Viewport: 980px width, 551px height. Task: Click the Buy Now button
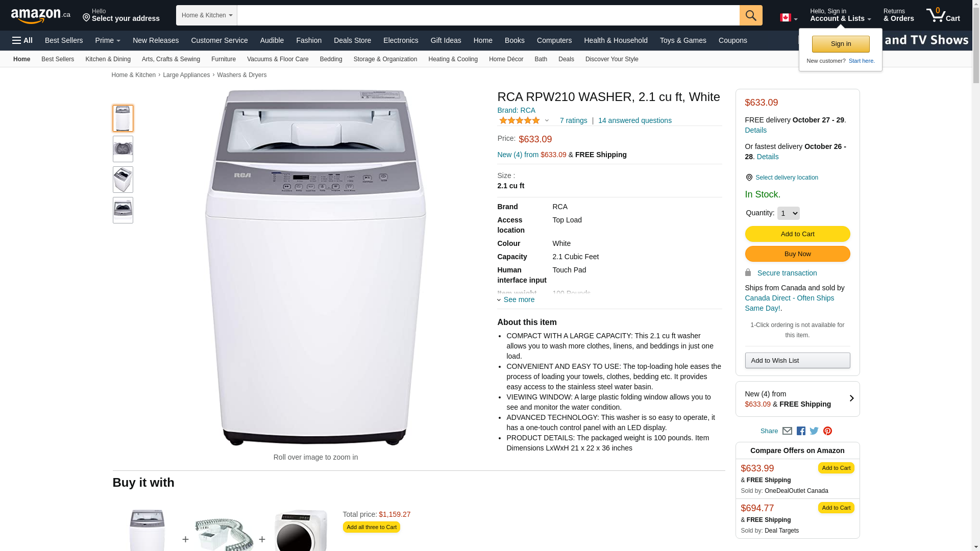click(x=797, y=254)
